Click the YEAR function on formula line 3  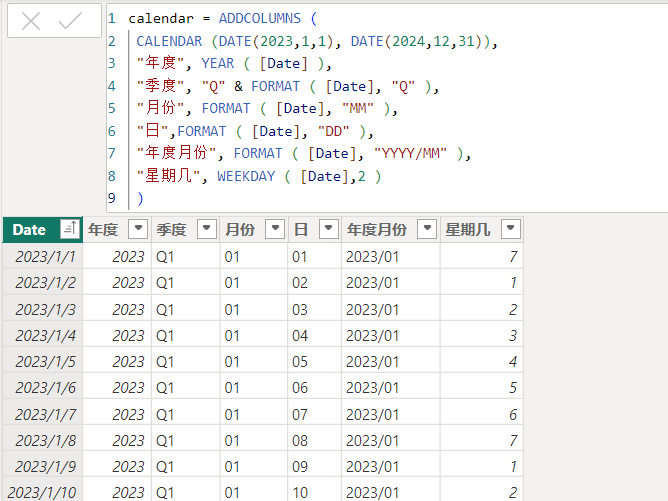pos(218,63)
